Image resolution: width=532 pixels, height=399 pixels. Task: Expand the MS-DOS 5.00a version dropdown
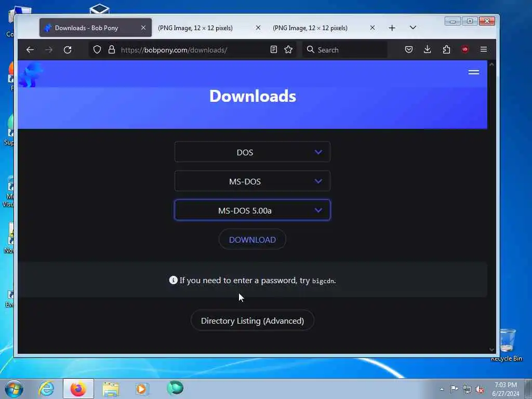click(x=252, y=210)
